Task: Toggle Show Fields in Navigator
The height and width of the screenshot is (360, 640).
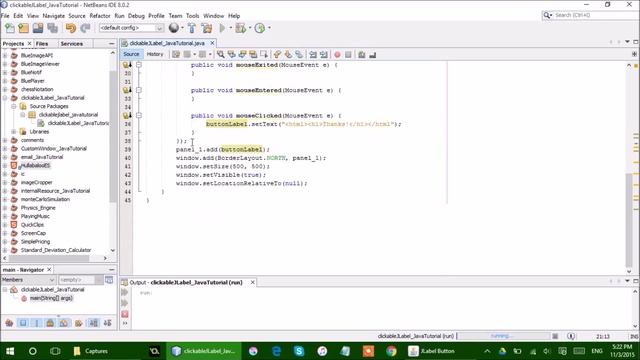Action: pyautogui.click(x=23, y=323)
